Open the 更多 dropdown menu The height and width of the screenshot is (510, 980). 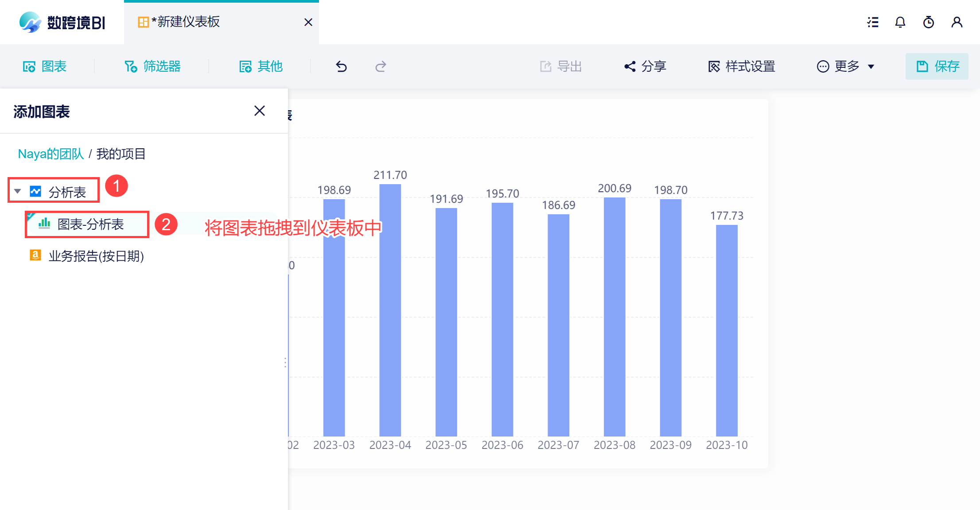click(845, 66)
